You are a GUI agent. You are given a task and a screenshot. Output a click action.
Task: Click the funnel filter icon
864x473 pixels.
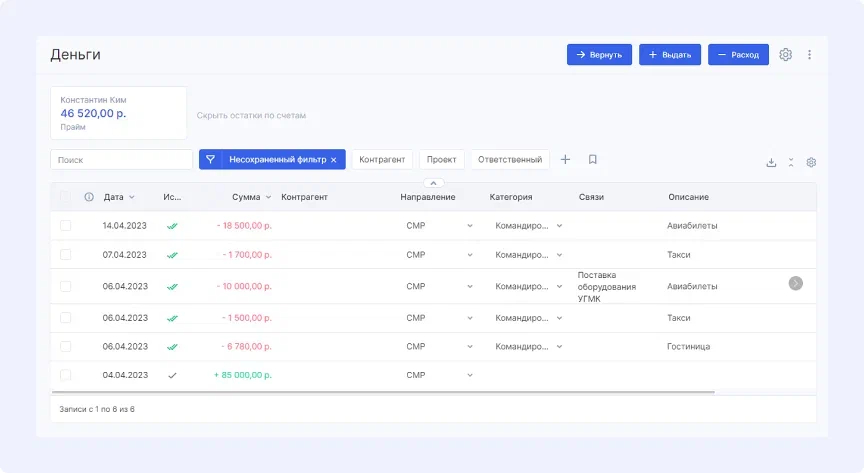210,159
